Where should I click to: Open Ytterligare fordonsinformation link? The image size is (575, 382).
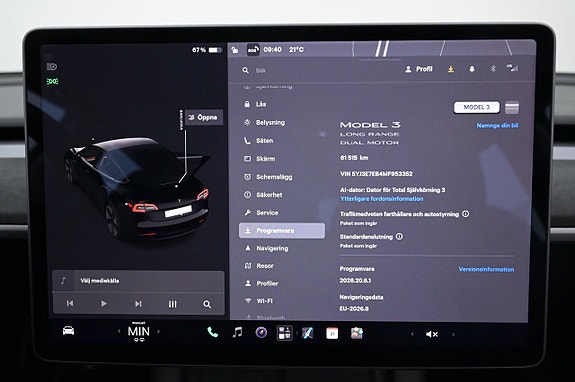(382, 199)
